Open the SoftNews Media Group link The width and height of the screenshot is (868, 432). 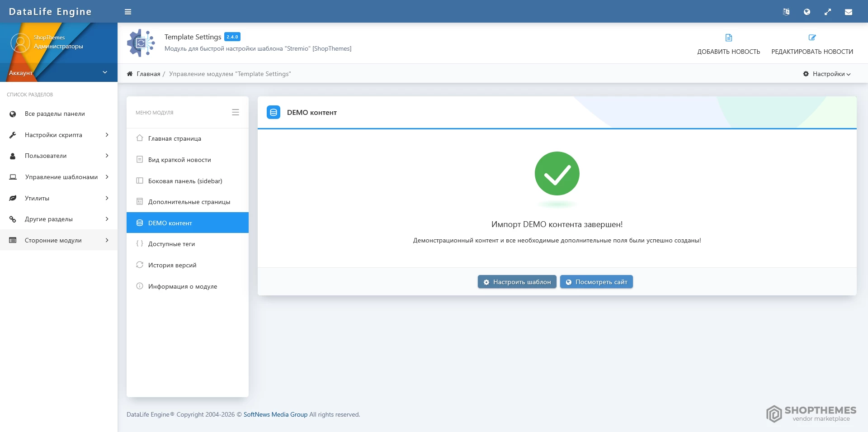275,414
